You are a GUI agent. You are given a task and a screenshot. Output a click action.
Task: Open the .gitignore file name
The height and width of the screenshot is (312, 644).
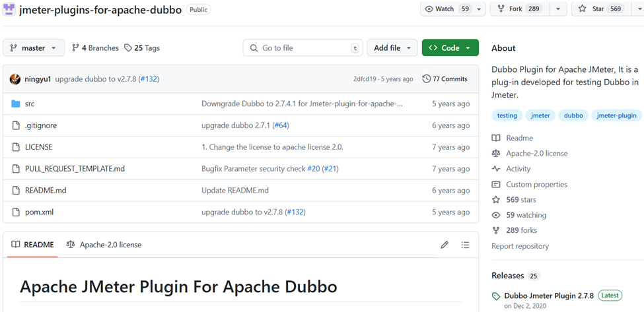(41, 125)
